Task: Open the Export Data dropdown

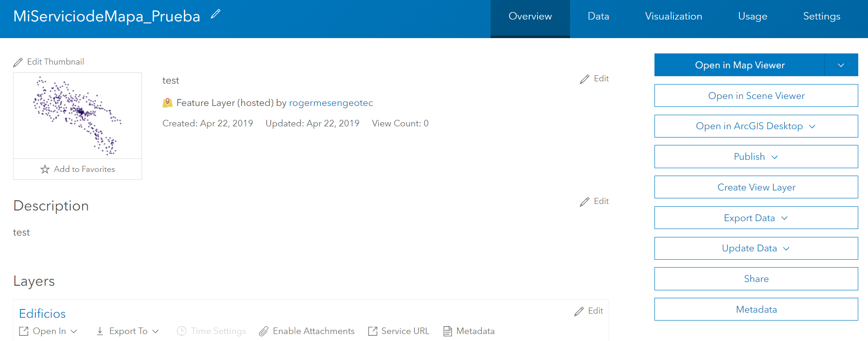Action: point(784,218)
